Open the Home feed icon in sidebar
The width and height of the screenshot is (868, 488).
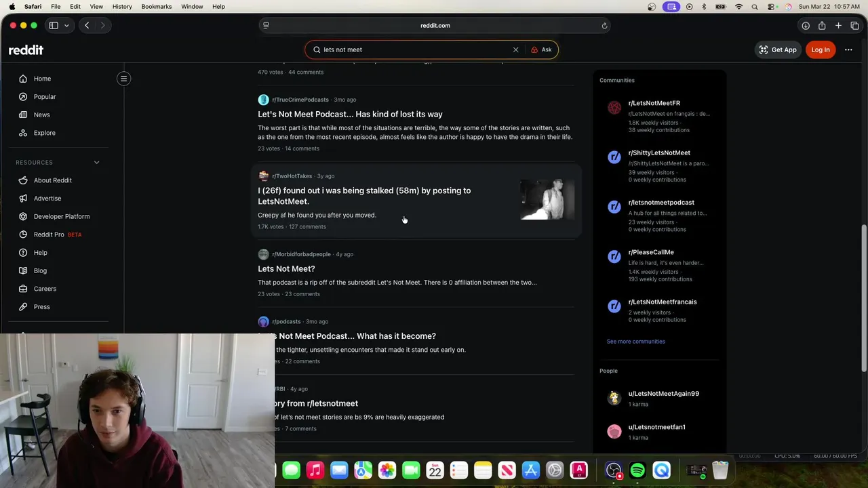pos(23,79)
